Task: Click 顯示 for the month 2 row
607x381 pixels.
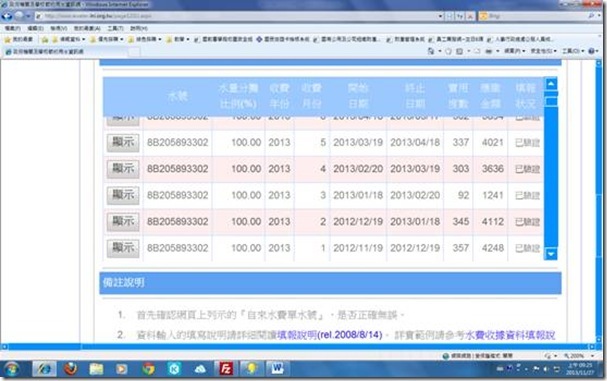Action: 123,221
